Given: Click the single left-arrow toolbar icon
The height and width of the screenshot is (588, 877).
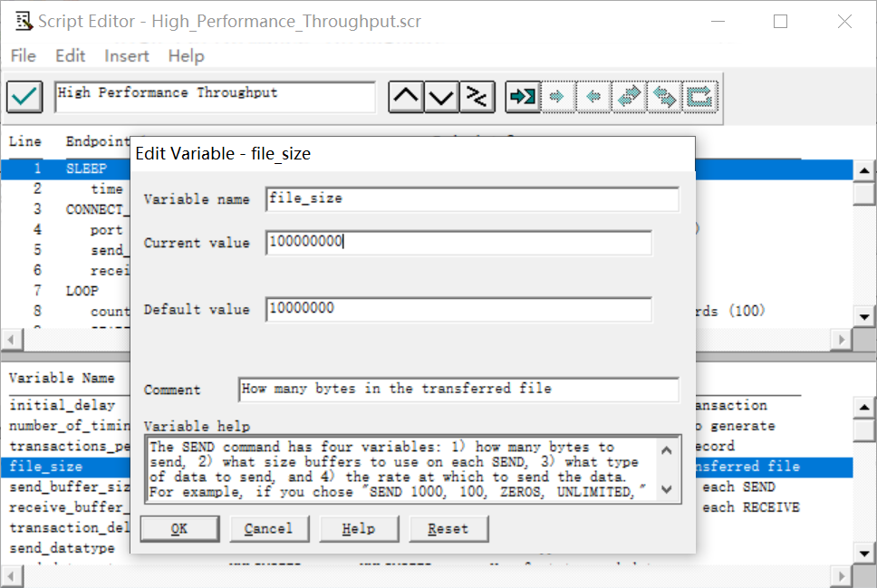Looking at the screenshot, I should tap(593, 97).
